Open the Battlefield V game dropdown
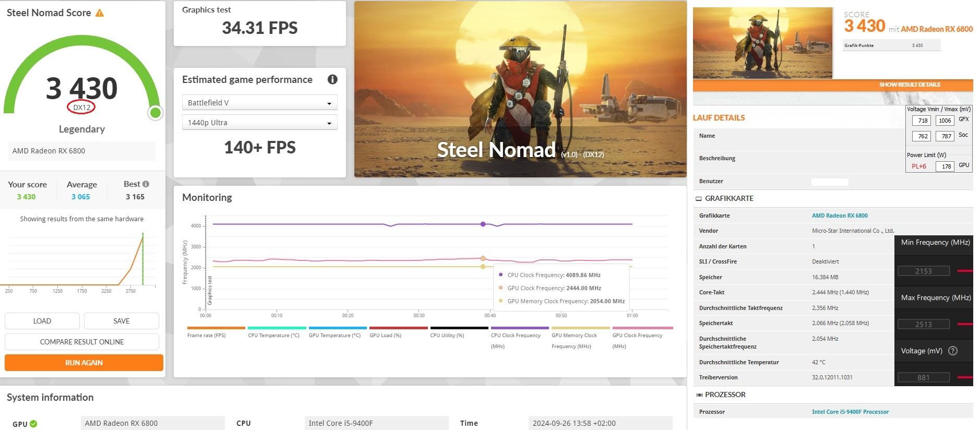The image size is (980, 430). coord(259,102)
